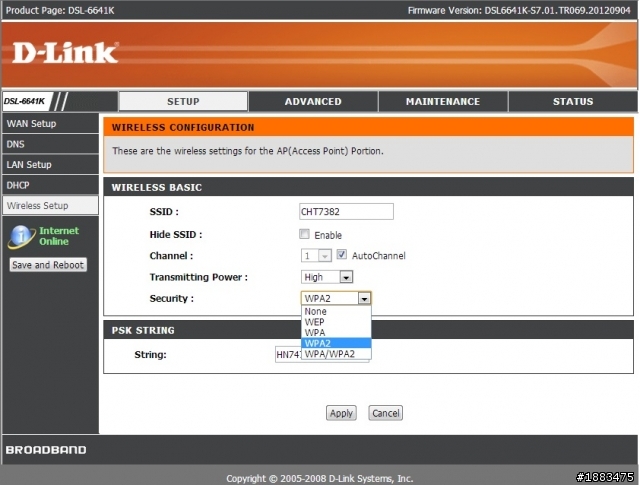Image resolution: width=640 pixels, height=485 pixels.
Task: Click the Product Page: DSL-6641K text
Action: tap(60, 11)
